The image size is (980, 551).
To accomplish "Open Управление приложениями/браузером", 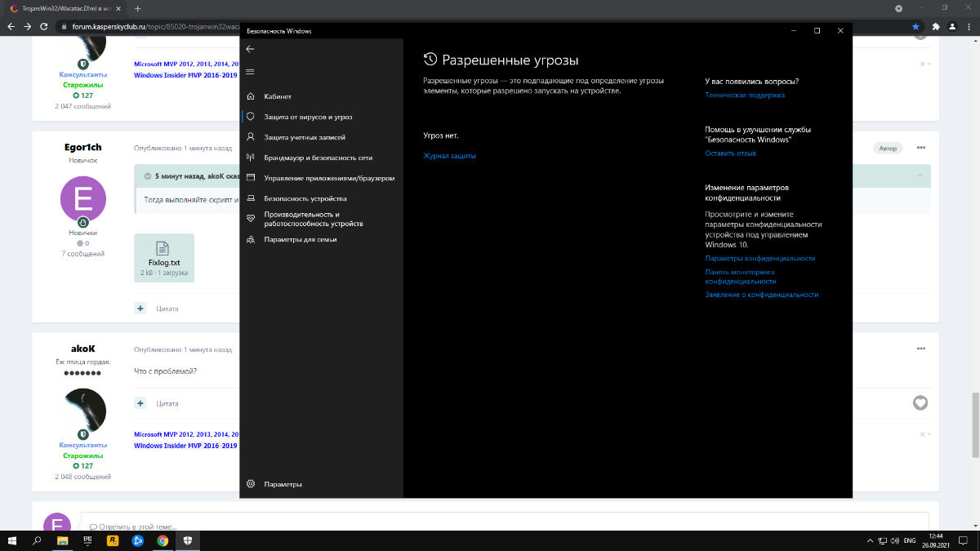I will [329, 178].
